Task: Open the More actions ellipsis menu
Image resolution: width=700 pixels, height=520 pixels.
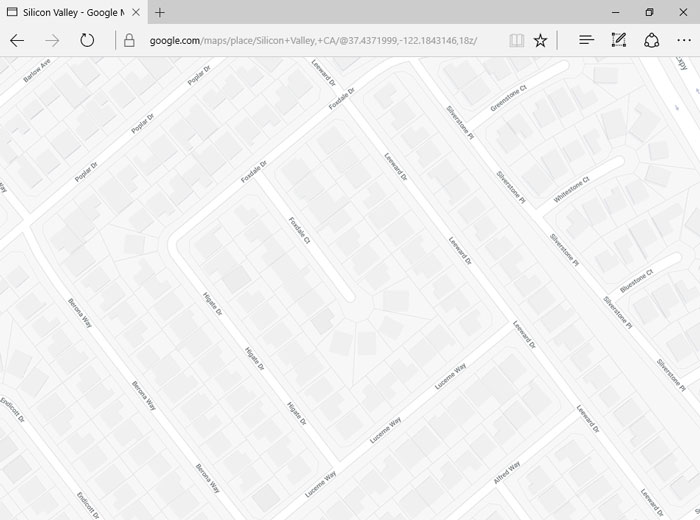Action: [683, 41]
